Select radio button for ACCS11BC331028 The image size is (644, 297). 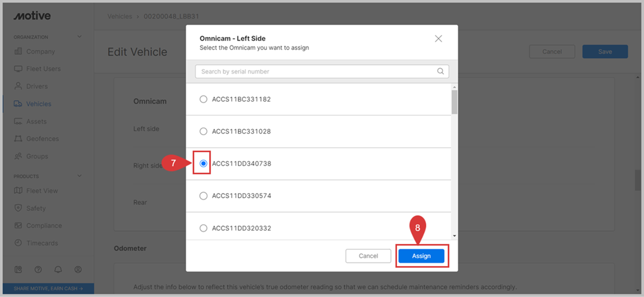click(203, 131)
